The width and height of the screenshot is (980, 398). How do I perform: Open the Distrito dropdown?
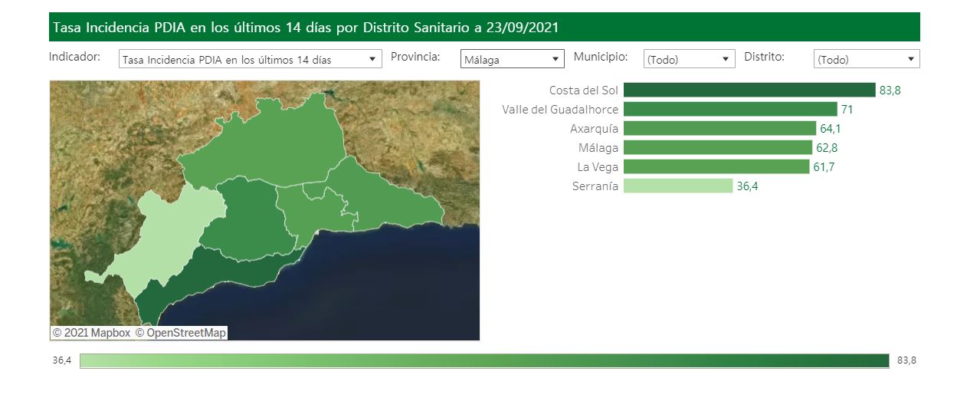pyautogui.click(x=866, y=59)
